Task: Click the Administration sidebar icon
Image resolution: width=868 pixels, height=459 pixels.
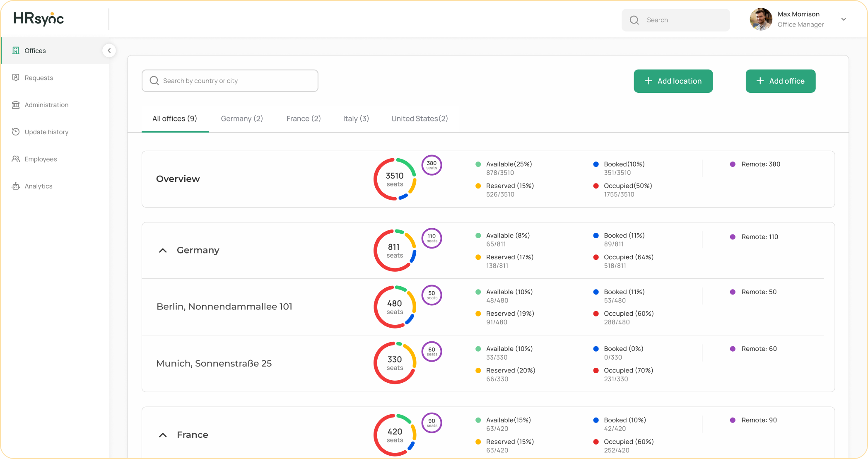Action: 16,104
